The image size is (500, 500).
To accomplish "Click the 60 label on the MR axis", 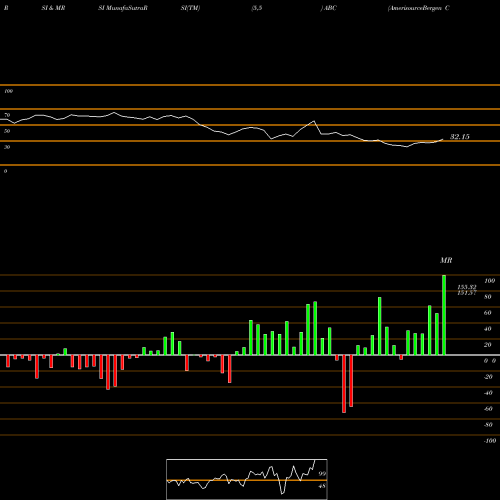I will point(488,313).
